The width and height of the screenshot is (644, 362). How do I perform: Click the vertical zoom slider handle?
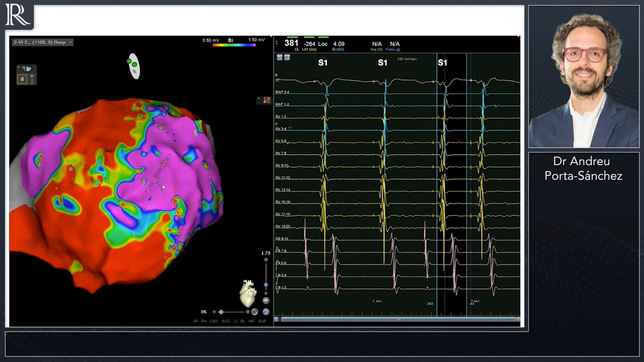point(266,285)
